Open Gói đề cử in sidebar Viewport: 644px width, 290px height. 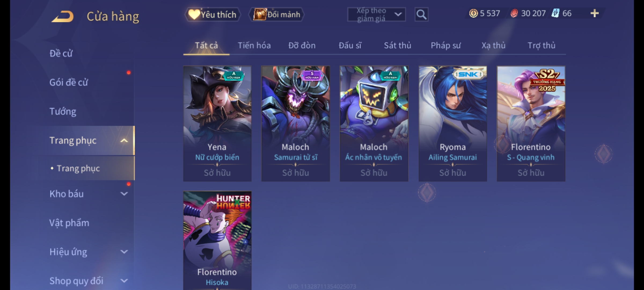click(x=69, y=82)
